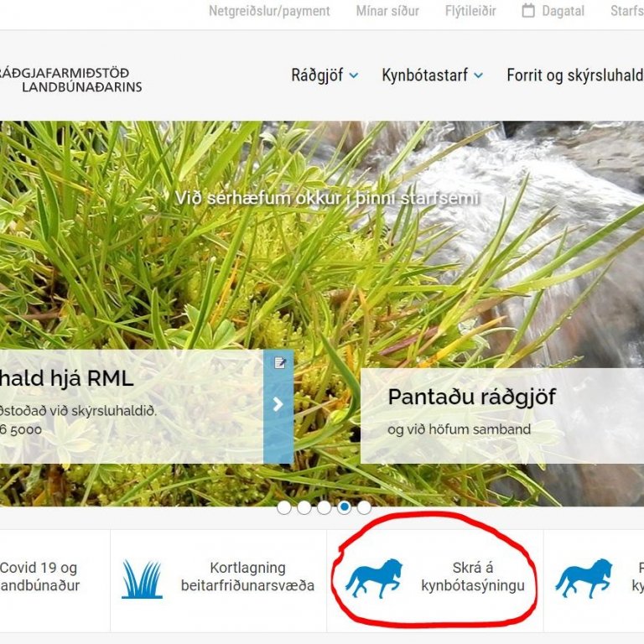The width and height of the screenshot is (644, 644).
Task: Open the hald hjá RML banner heading
Action: tap(67, 378)
